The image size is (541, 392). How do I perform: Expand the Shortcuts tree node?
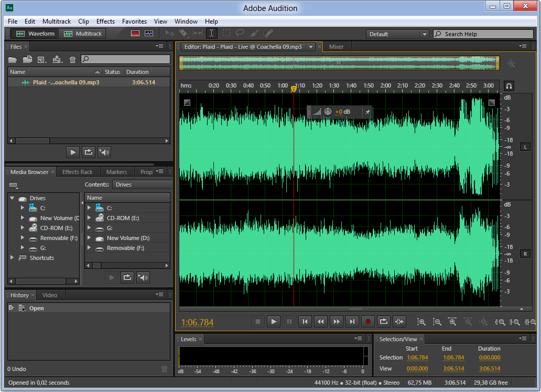point(12,257)
